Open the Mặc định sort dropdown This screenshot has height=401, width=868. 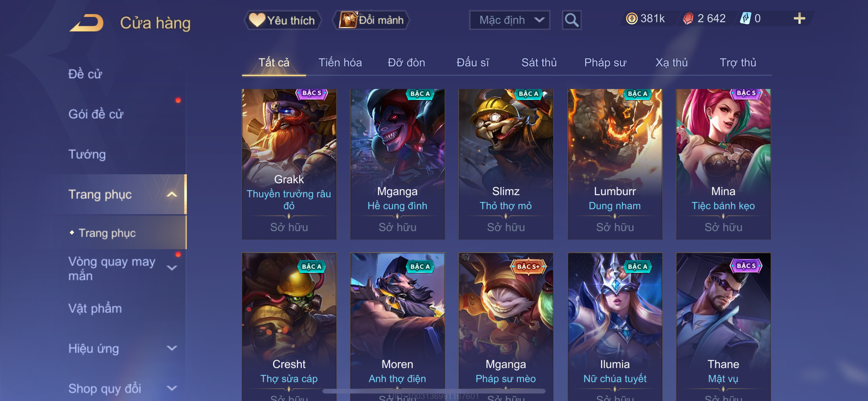510,20
